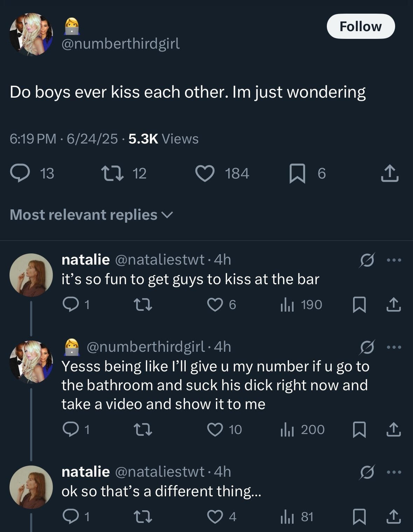Share the reply with 200 views
Image resolution: width=413 pixels, height=532 pixels.
[x=393, y=429]
